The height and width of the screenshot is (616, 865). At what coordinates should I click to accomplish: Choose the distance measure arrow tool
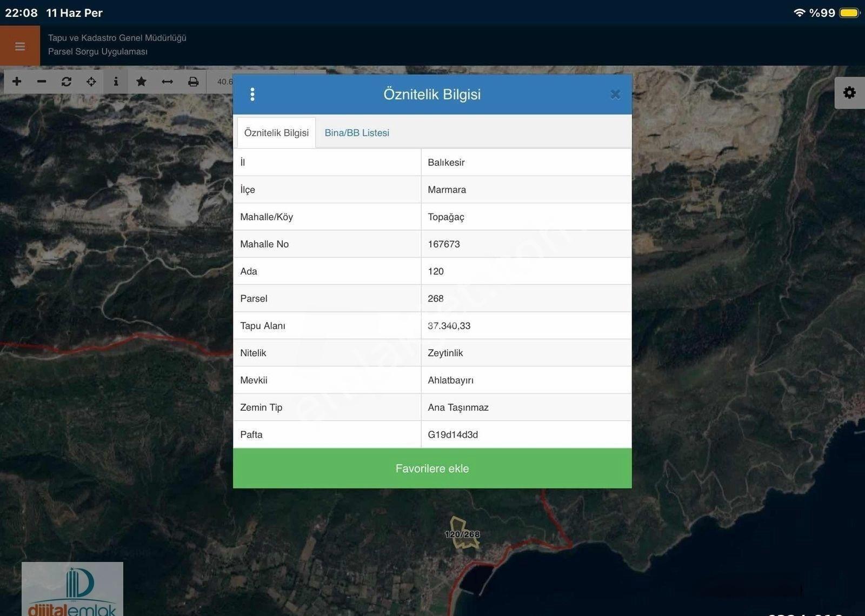click(167, 82)
